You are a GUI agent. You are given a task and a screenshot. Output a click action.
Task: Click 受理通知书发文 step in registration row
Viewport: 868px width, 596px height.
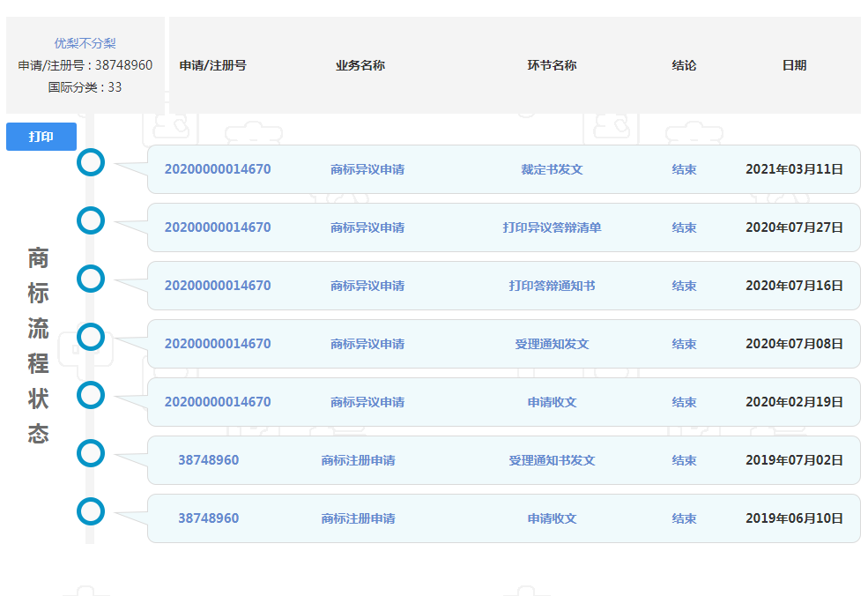pos(552,460)
